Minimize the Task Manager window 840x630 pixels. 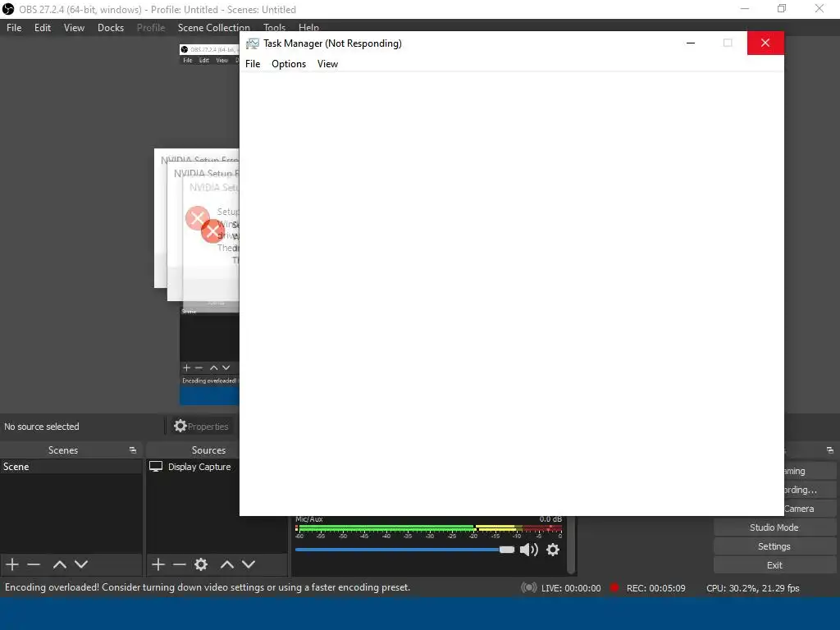(x=691, y=43)
